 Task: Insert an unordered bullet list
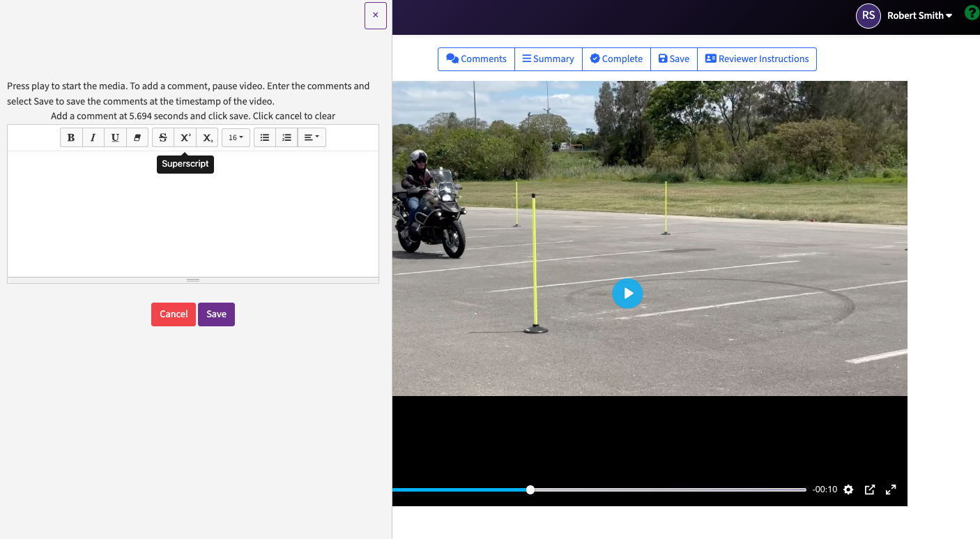(x=265, y=138)
